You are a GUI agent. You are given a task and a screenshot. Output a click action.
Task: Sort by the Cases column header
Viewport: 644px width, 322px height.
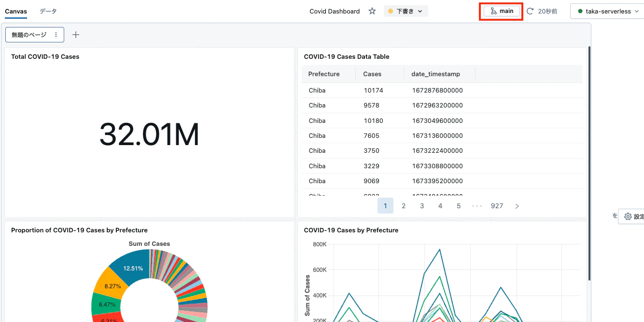[x=372, y=74]
